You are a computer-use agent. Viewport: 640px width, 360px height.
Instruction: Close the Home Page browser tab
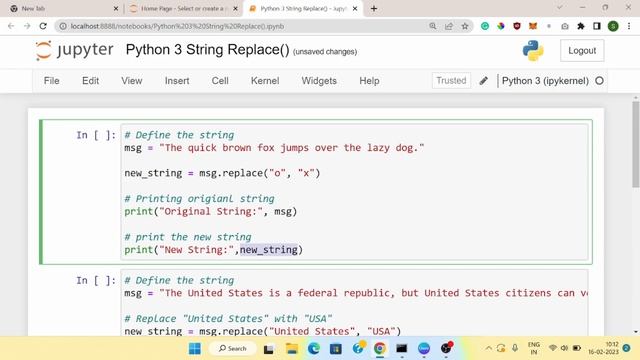[x=236, y=9]
